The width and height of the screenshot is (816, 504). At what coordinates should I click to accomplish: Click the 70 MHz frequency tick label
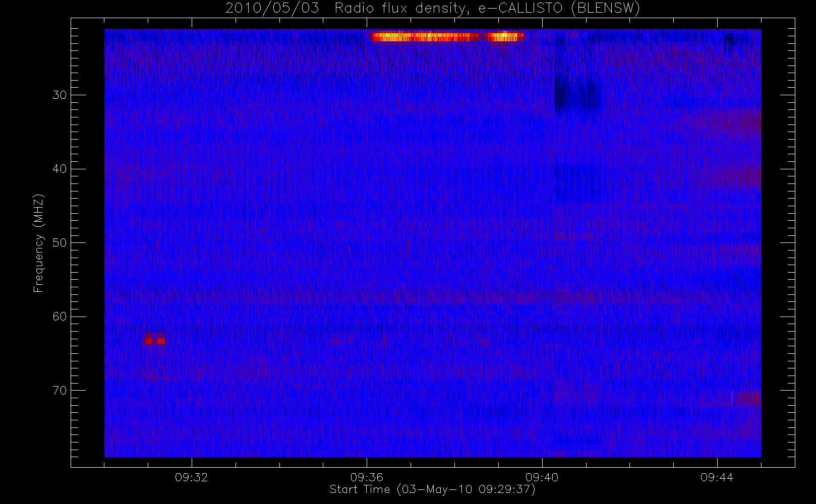point(60,390)
